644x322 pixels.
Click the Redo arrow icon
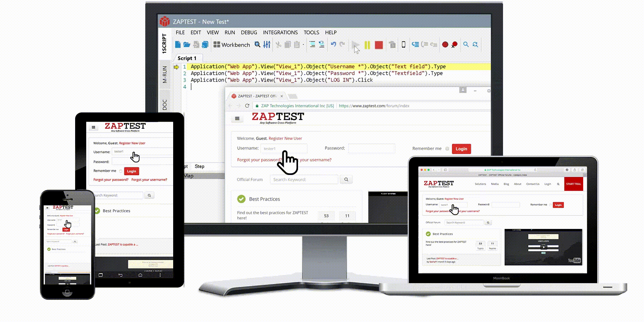tap(342, 44)
